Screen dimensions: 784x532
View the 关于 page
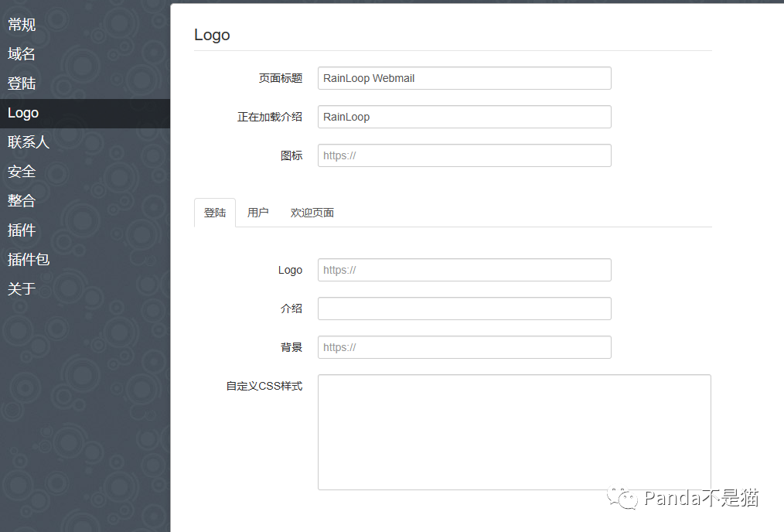[21, 288]
